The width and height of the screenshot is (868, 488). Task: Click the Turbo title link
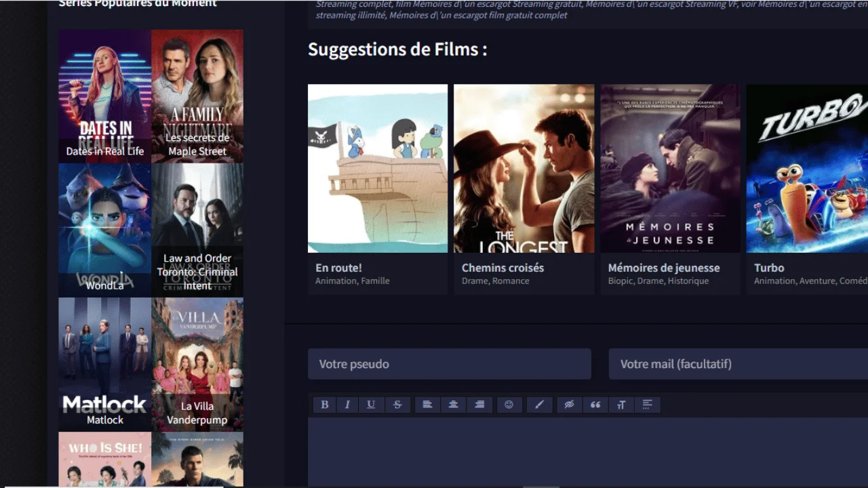click(x=769, y=268)
